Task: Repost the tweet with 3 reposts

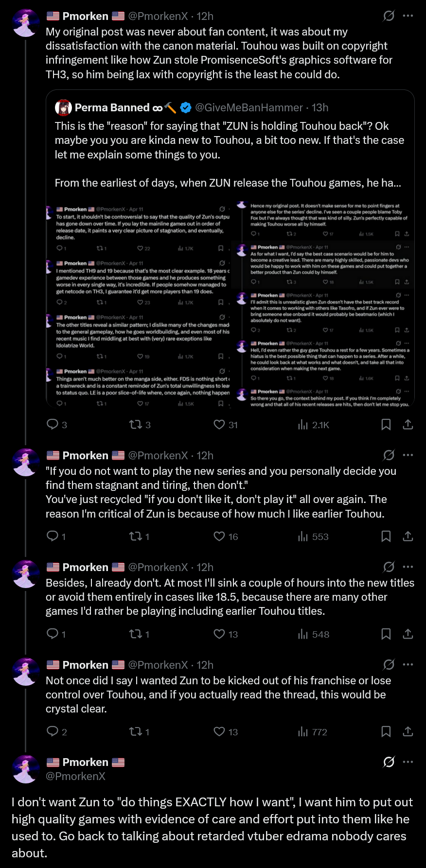Action: point(135,425)
